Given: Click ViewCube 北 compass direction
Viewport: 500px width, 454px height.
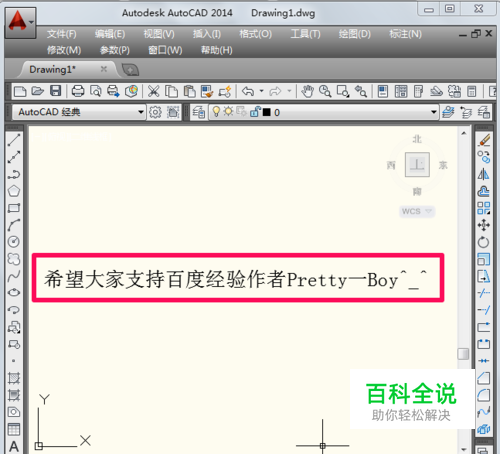Looking at the screenshot, I should pos(417,139).
